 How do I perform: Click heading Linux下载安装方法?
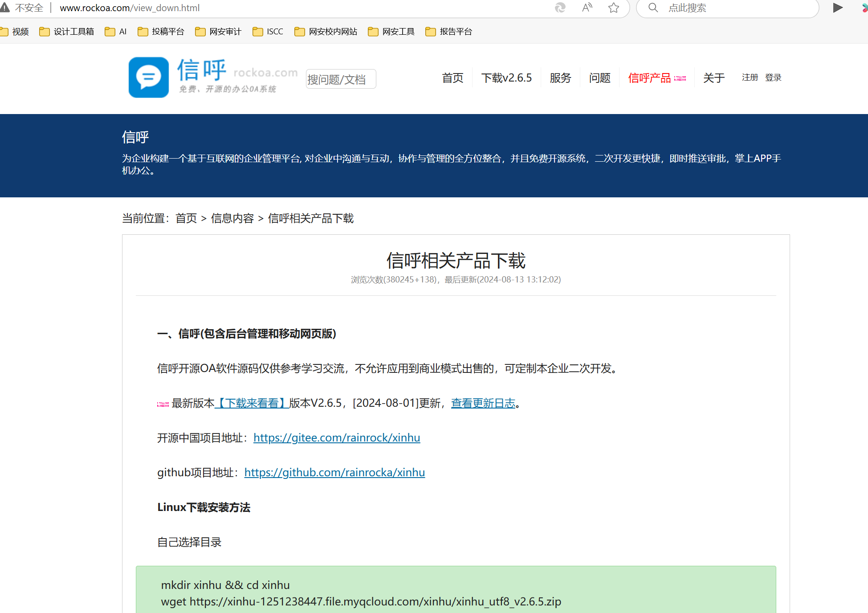204,507
